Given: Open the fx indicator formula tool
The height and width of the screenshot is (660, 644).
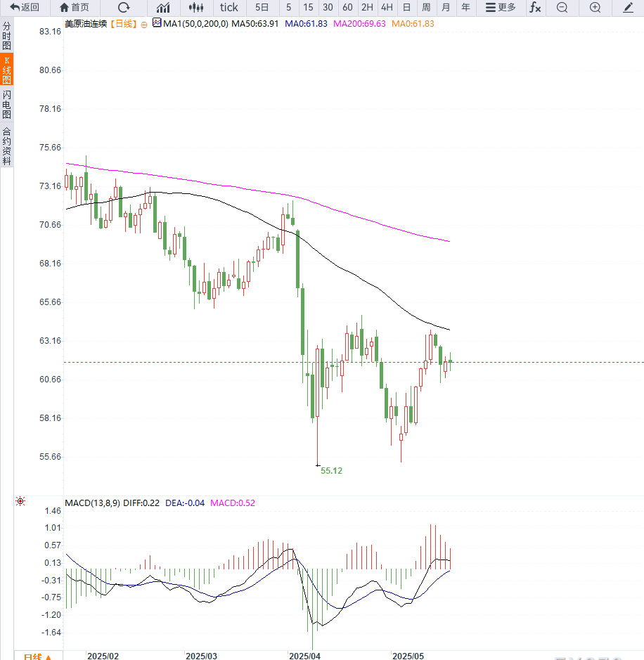Looking at the screenshot, I should tap(535, 8).
